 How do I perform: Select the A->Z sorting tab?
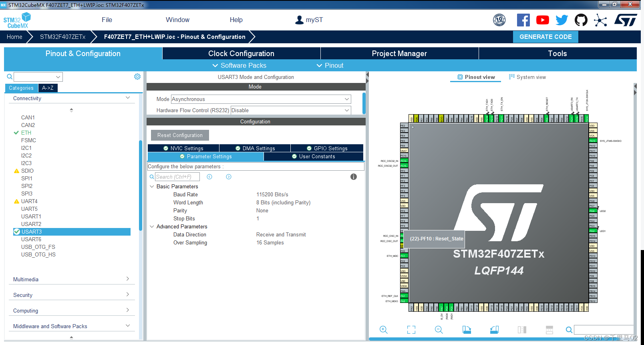pyautogui.click(x=48, y=88)
